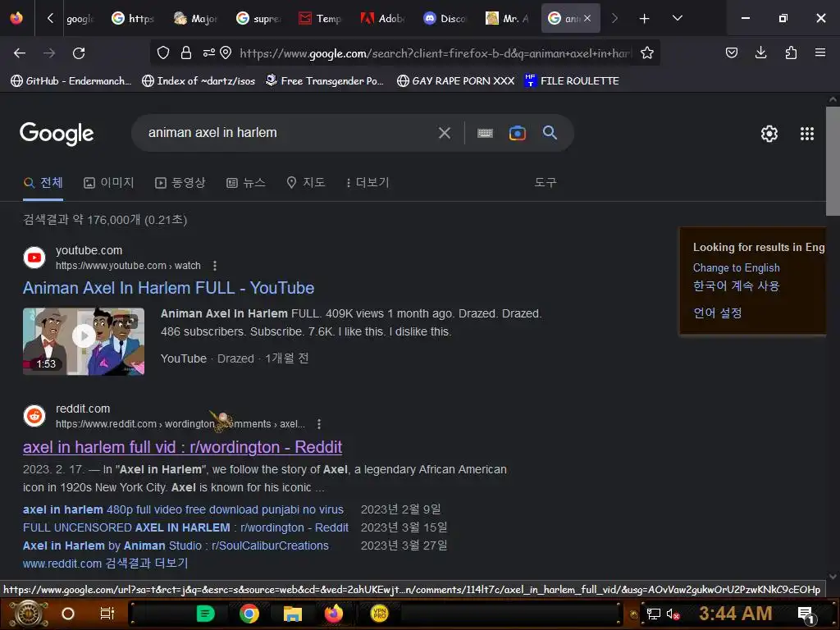Screen dimensions: 840x630
Task: Open Animan Axel In Harlem FULL - YouTube result
Action: click(x=168, y=288)
